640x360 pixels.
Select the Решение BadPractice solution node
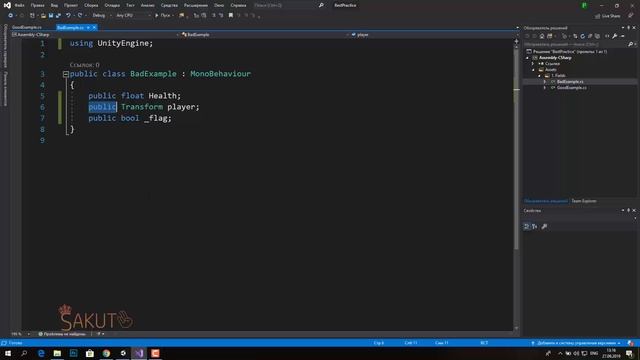point(569,51)
